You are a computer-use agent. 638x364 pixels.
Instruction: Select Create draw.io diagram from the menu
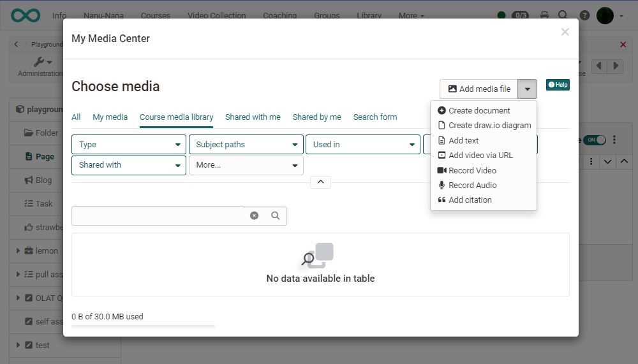489,126
